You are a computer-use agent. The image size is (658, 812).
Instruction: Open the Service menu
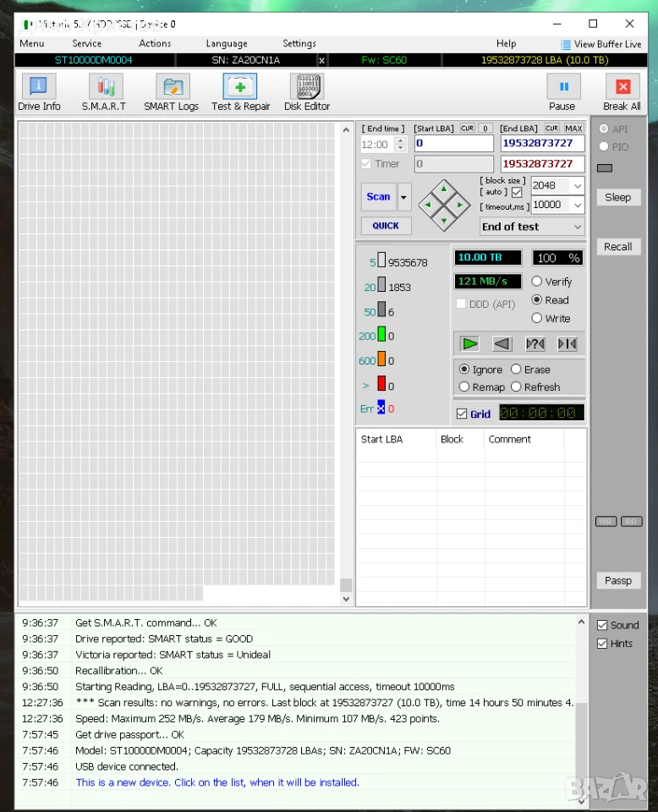(86, 43)
